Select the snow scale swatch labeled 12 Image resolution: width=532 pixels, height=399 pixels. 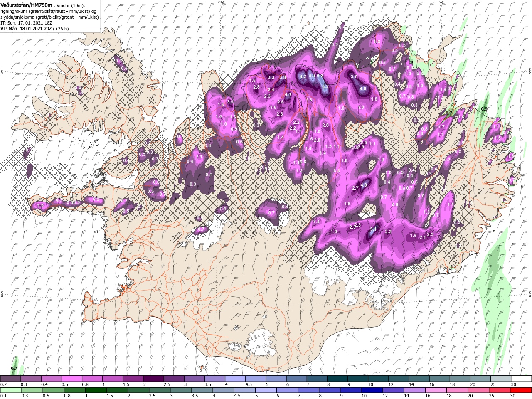[398, 379]
